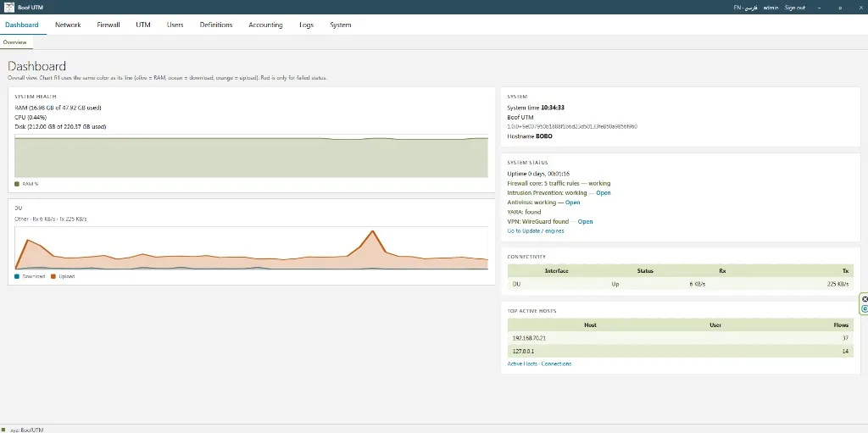Open Antivirus via its Open link

(572, 203)
